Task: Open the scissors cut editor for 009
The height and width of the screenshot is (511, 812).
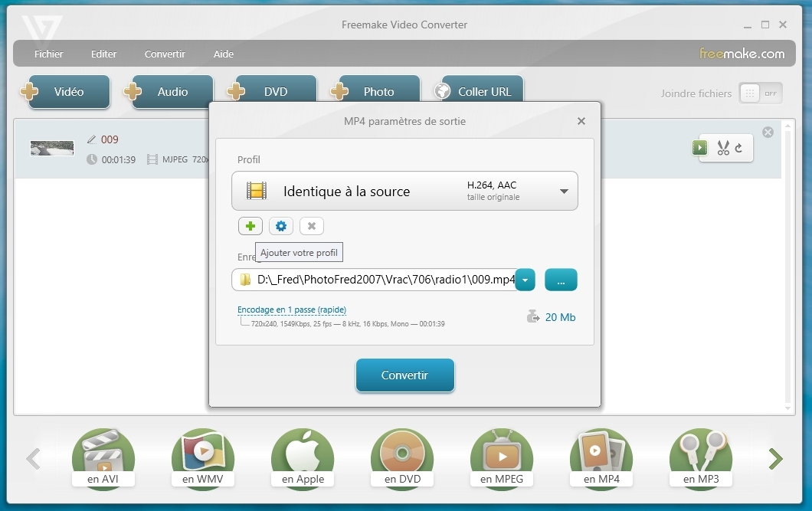Action: (x=723, y=148)
